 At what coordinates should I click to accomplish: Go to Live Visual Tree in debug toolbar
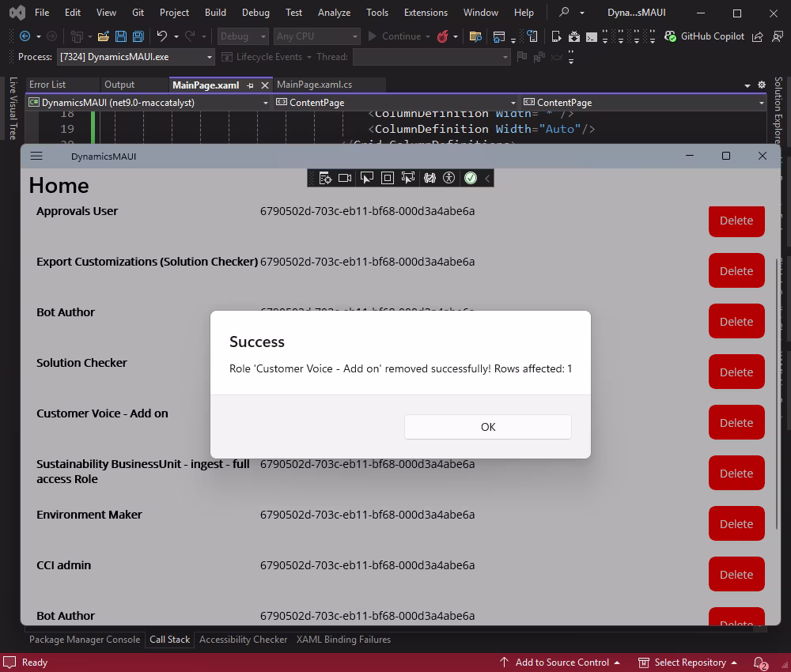(x=325, y=178)
